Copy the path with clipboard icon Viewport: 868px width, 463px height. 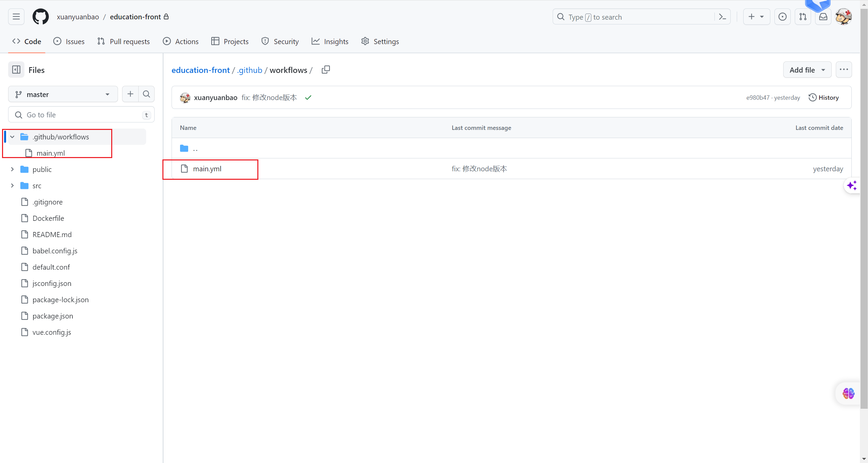[325, 70]
